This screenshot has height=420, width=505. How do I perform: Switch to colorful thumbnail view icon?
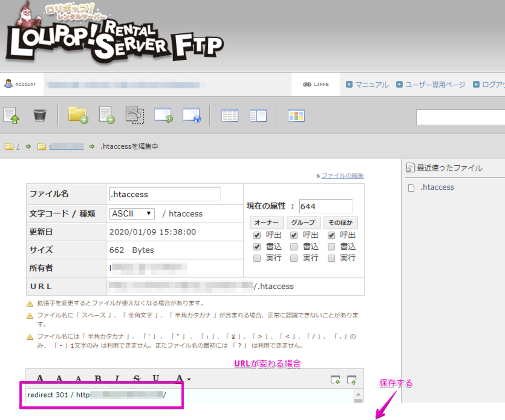pyautogui.click(x=296, y=115)
